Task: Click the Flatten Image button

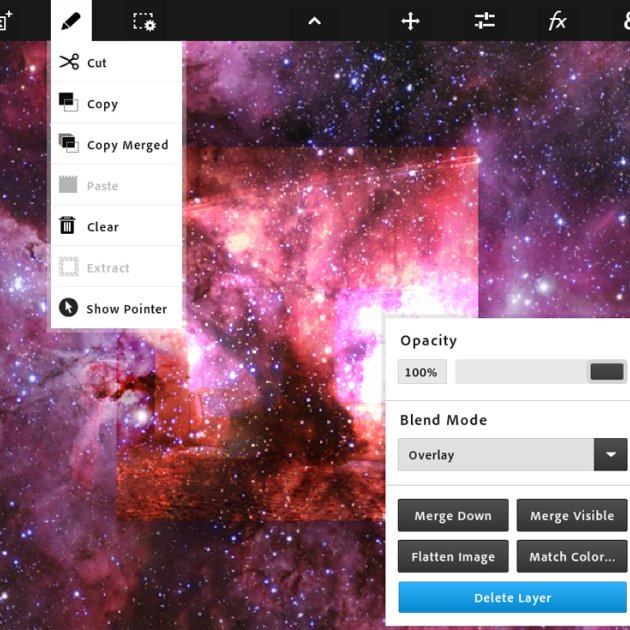Action: pos(453,556)
